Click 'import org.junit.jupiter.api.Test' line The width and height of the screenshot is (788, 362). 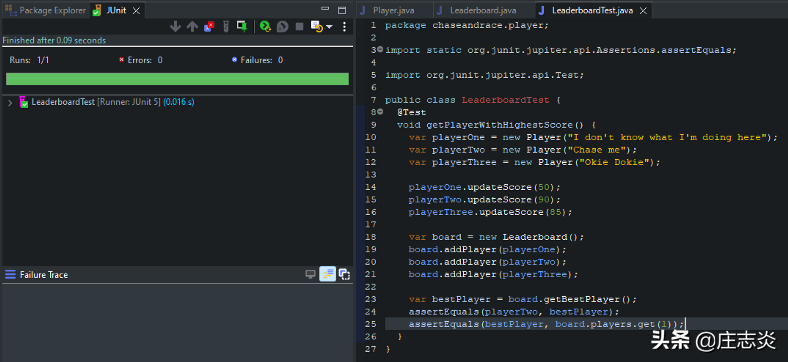coord(484,75)
